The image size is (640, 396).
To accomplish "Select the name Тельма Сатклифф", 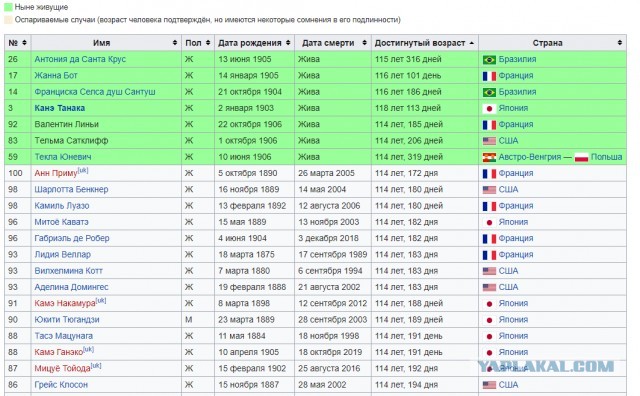I will [71, 141].
